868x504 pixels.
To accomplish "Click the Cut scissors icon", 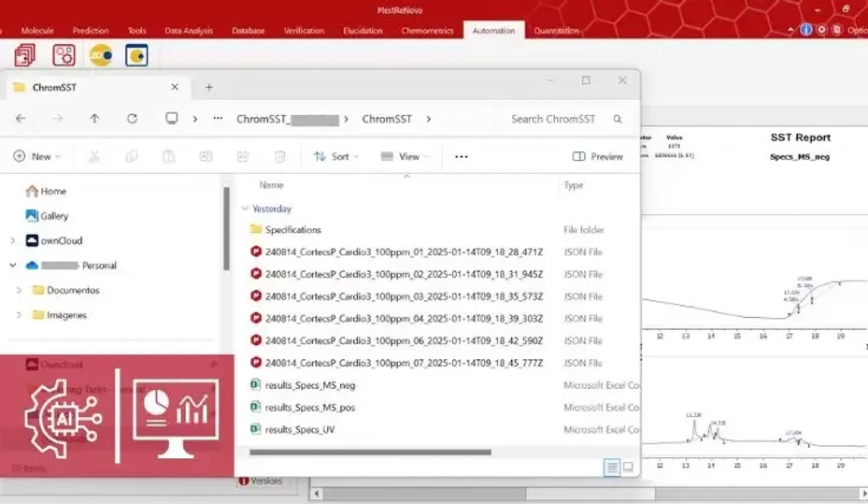I will click(94, 157).
